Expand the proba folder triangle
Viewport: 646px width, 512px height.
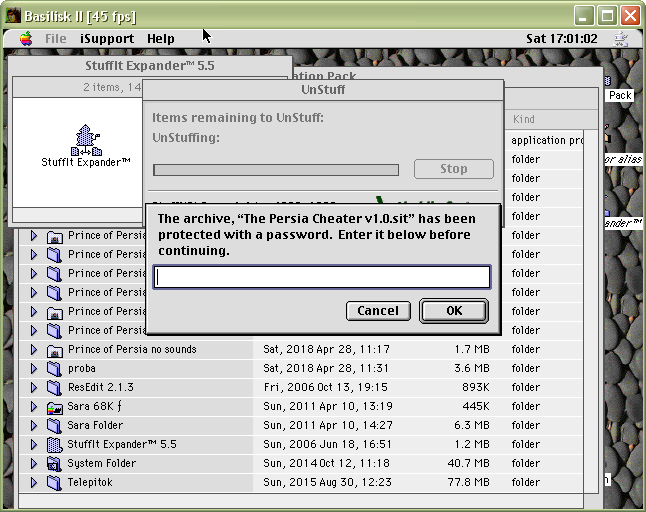coord(34,368)
